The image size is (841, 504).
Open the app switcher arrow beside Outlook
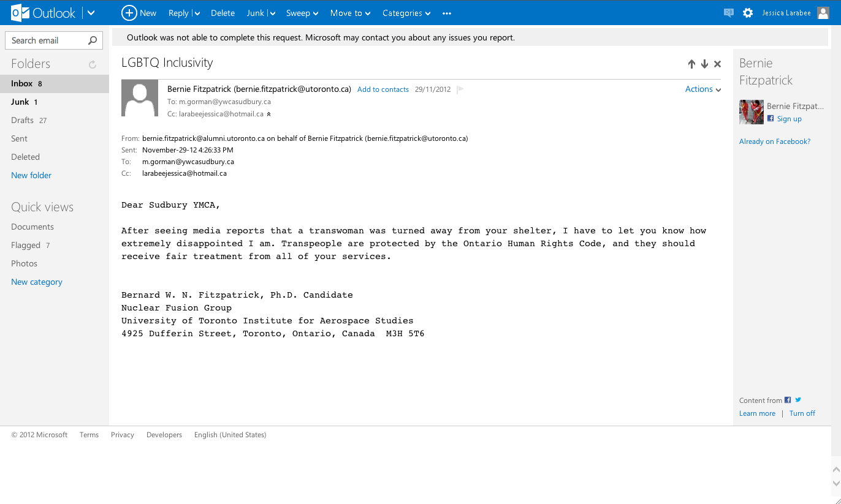tap(91, 13)
